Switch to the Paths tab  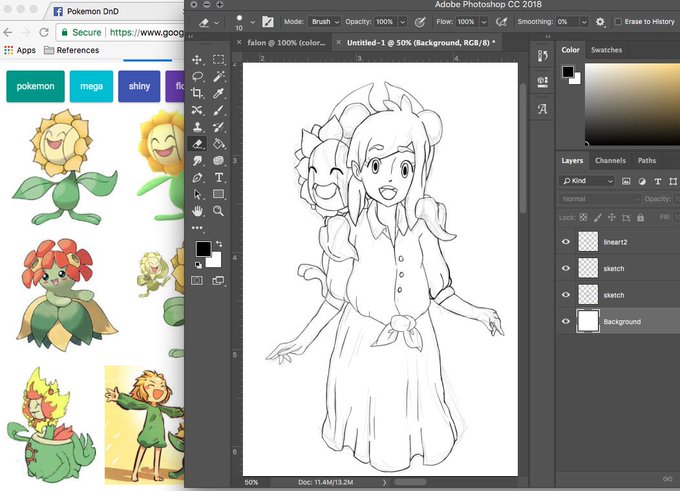(647, 160)
